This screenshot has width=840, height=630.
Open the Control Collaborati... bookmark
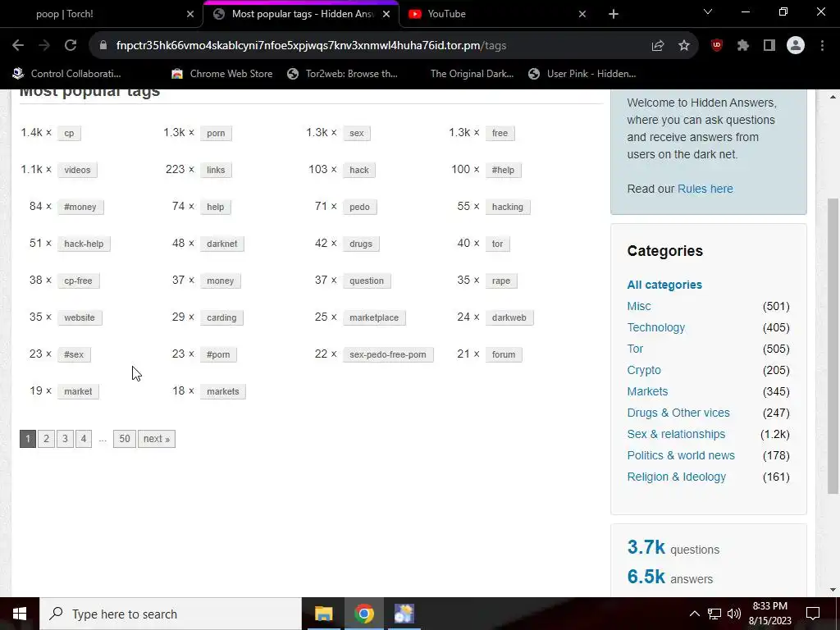66,74
